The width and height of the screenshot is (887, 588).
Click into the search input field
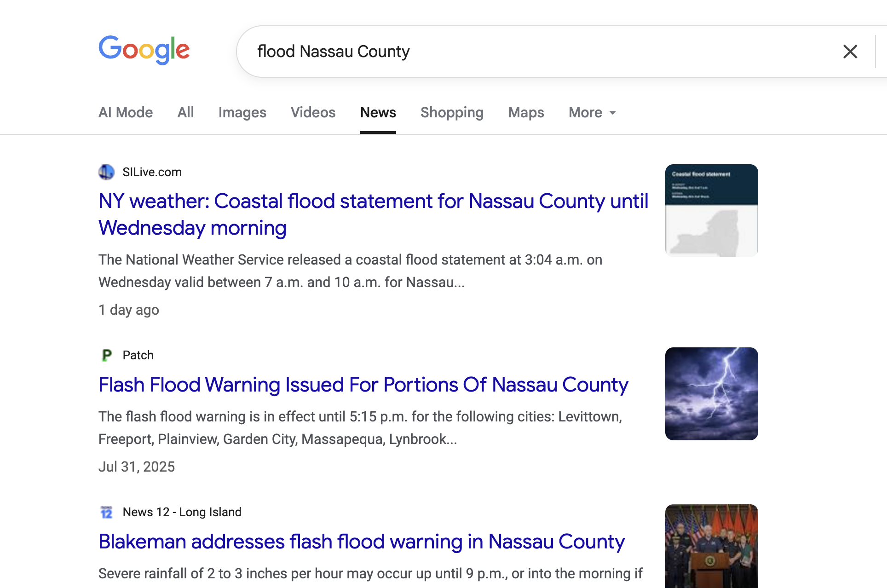click(529, 52)
